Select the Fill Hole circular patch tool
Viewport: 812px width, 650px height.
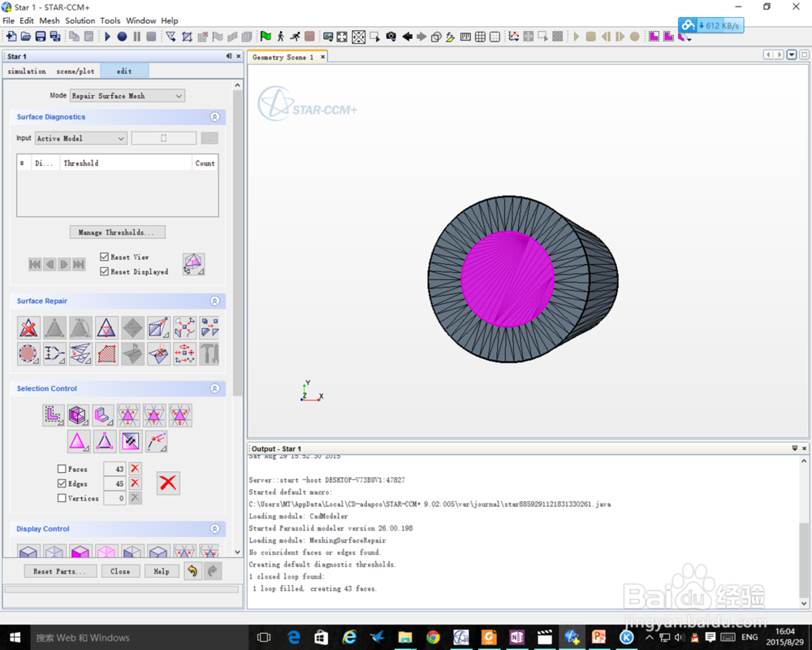coord(28,353)
